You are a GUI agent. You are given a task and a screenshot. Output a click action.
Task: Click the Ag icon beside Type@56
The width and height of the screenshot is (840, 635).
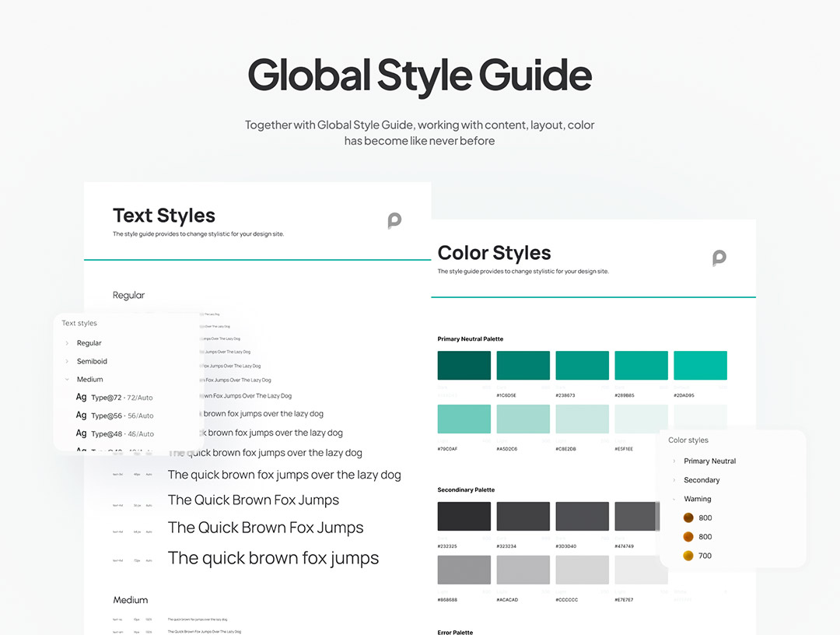(x=81, y=416)
